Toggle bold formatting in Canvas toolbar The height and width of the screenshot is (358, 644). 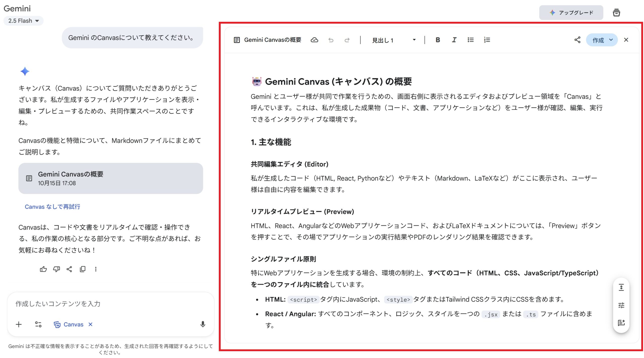pos(437,40)
